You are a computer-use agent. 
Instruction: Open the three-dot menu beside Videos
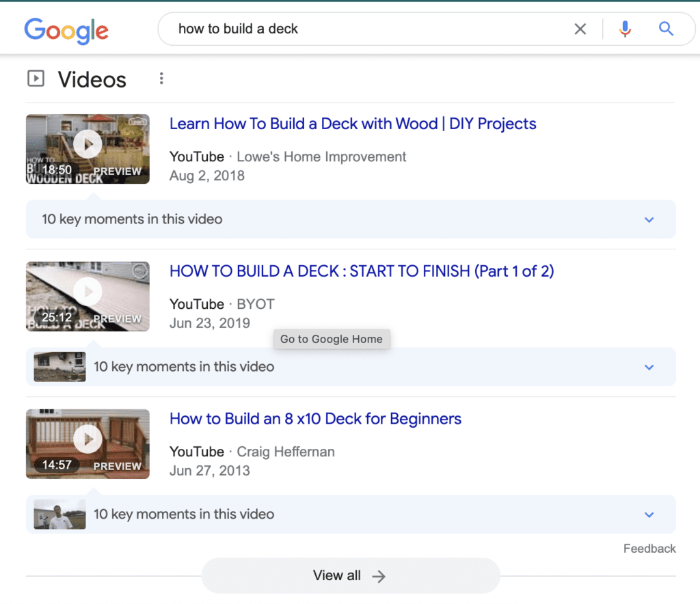[x=161, y=79]
